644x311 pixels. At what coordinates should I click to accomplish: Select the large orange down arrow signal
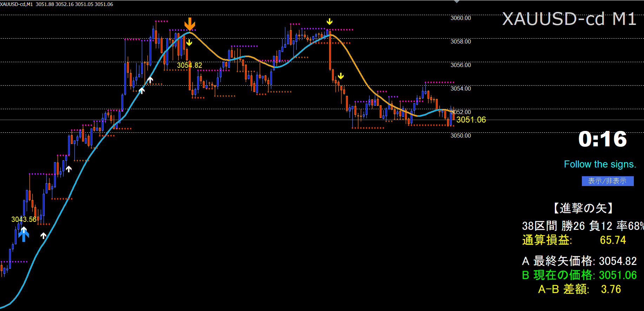click(190, 24)
